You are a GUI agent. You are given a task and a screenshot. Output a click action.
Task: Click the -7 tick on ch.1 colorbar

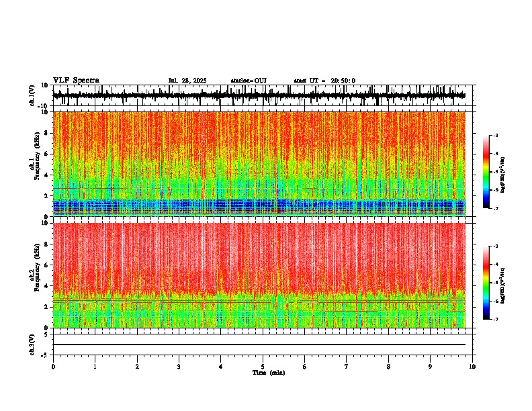pyautogui.click(x=495, y=208)
